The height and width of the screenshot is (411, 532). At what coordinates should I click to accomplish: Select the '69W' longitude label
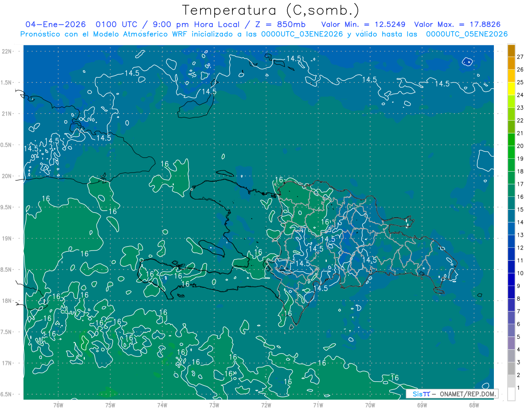point(422,405)
